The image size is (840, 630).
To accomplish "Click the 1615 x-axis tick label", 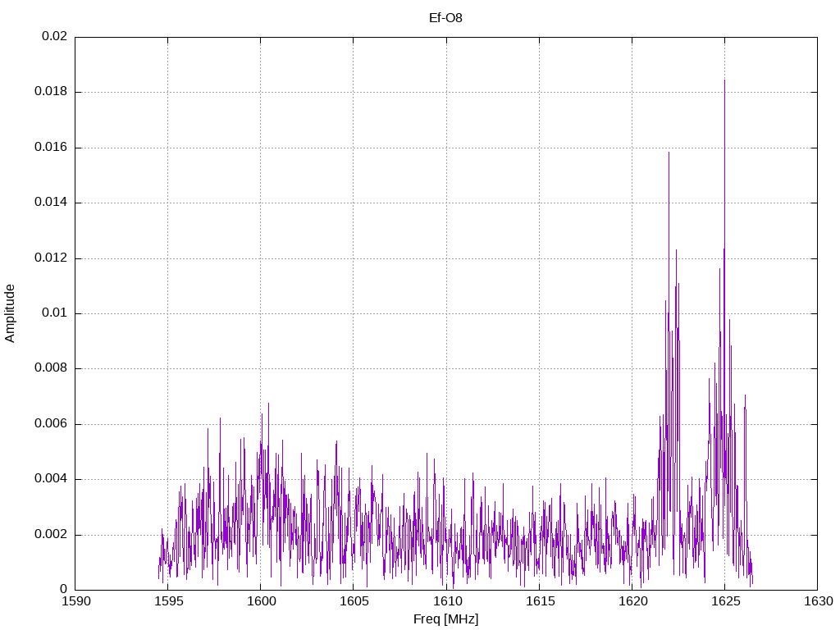I will point(540,601).
